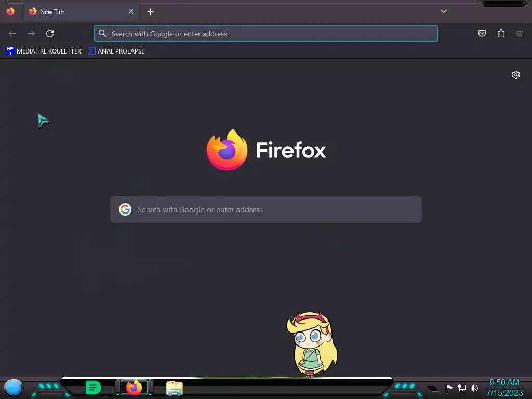
Task: Switch to Firefox in the taskbar
Action: pos(134,388)
